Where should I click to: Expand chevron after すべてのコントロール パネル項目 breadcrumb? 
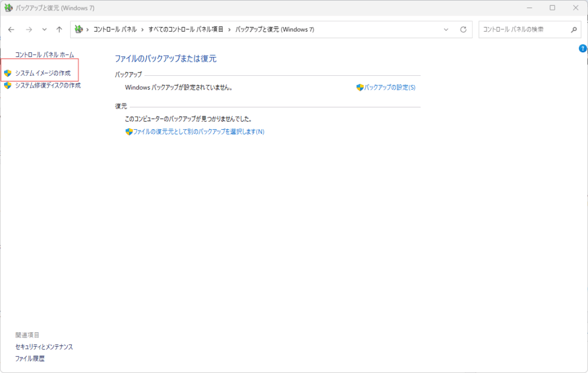coord(230,30)
